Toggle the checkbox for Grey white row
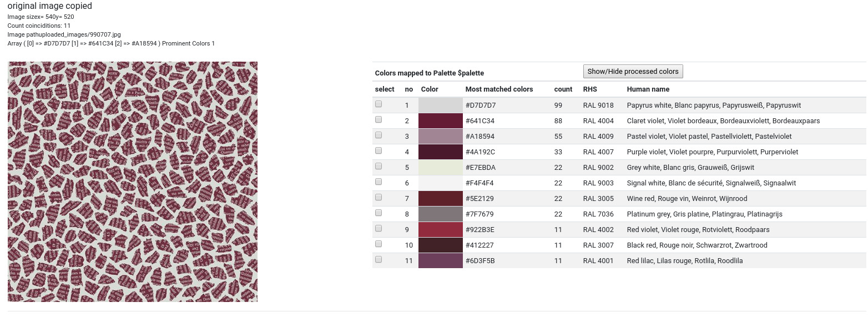 coord(379,166)
